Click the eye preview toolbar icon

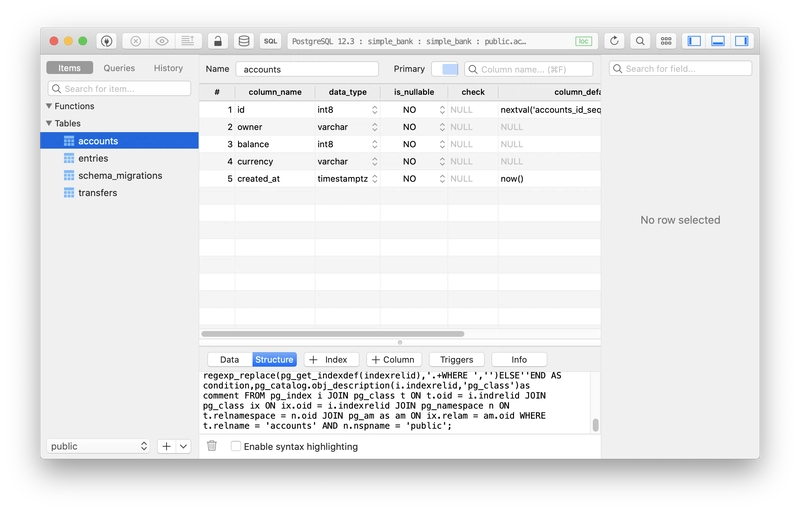pyautogui.click(x=162, y=41)
